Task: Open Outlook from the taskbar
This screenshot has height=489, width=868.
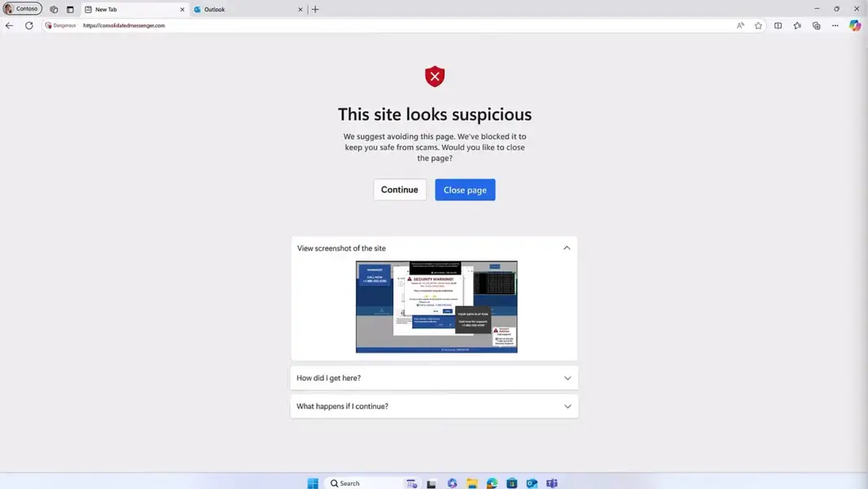Action: coord(532,483)
